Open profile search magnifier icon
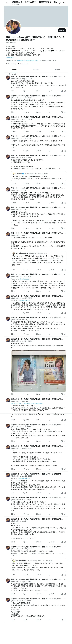 tap(64, 3)
